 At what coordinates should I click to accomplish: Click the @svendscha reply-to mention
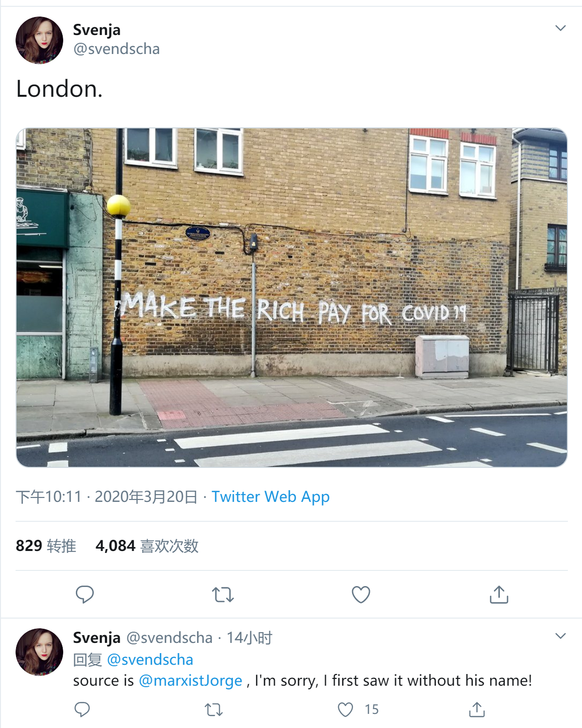(x=150, y=659)
